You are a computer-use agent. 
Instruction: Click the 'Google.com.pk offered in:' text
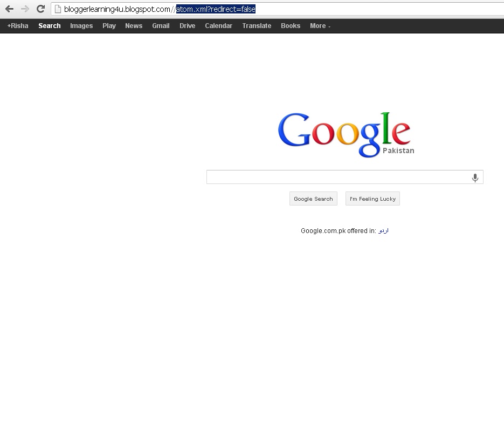(339, 231)
